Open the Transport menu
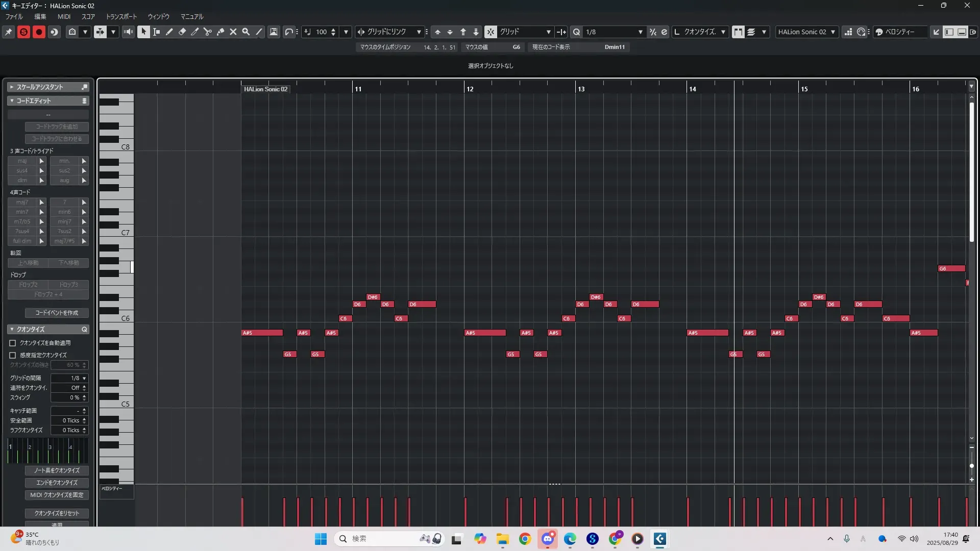 tap(121, 16)
